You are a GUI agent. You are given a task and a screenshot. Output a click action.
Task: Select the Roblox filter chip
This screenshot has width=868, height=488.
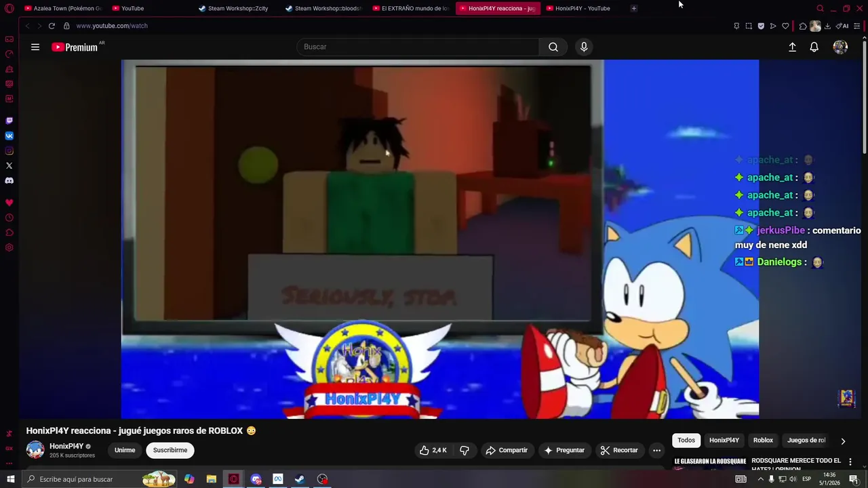click(763, 441)
